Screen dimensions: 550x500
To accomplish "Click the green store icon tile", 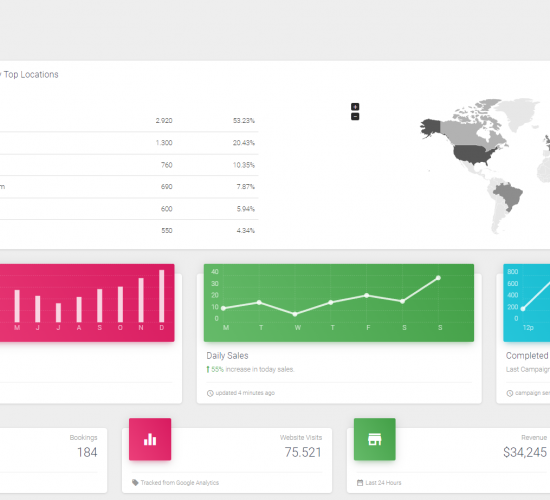I will click(375, 439).
